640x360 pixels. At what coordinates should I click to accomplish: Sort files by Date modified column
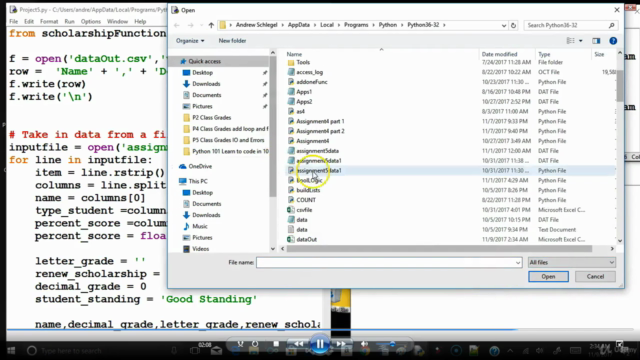coord(499,54)
